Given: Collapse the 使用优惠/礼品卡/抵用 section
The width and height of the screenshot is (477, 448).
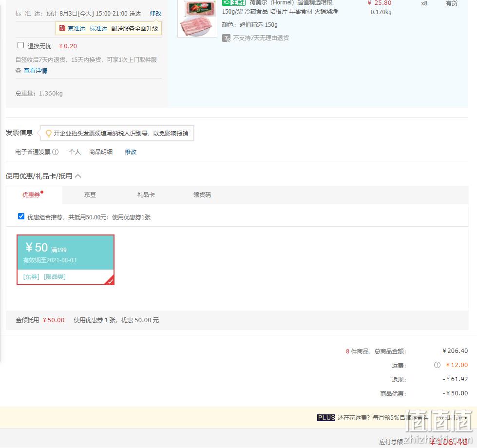Looking at the screenshot, I should click(x=78, y=176).
